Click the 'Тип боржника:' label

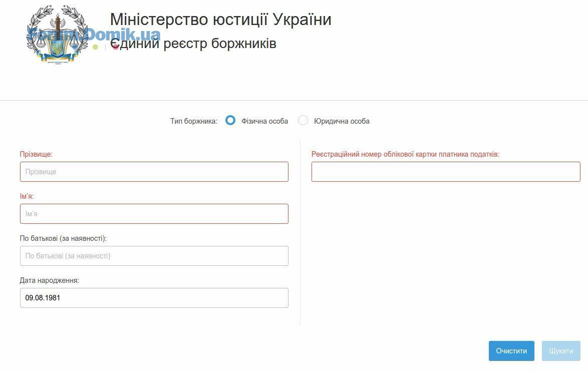(x=194, y=121)
